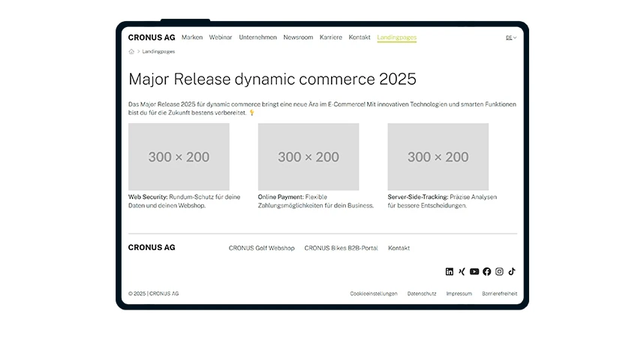The height and width of the screenshot is (338, 644).
Task: Click the © 2025 | CRONUS AG copyright text
Action: click(x=154, y=294)
